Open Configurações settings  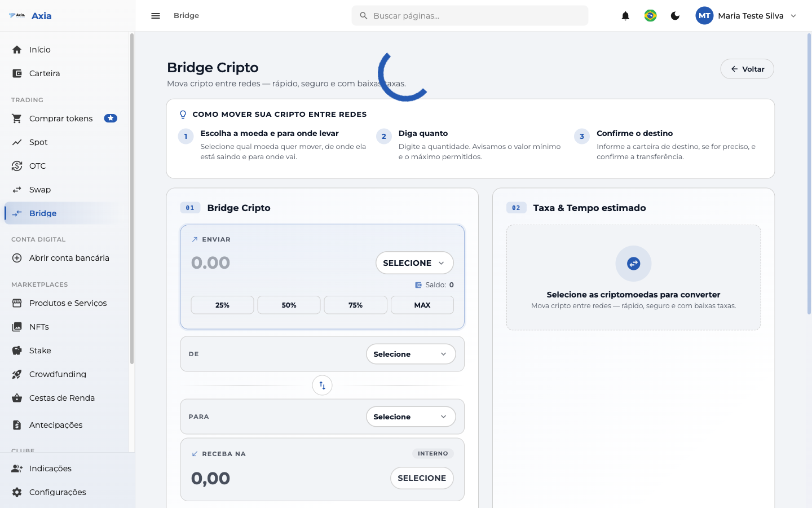(x=67, y=492)
